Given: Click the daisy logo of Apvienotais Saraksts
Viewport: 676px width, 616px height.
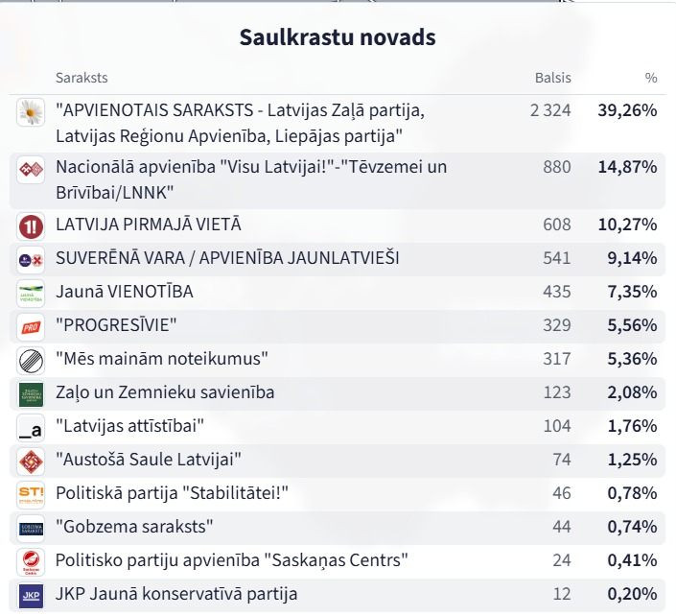Looking at the screenshot, I should 31,112.
